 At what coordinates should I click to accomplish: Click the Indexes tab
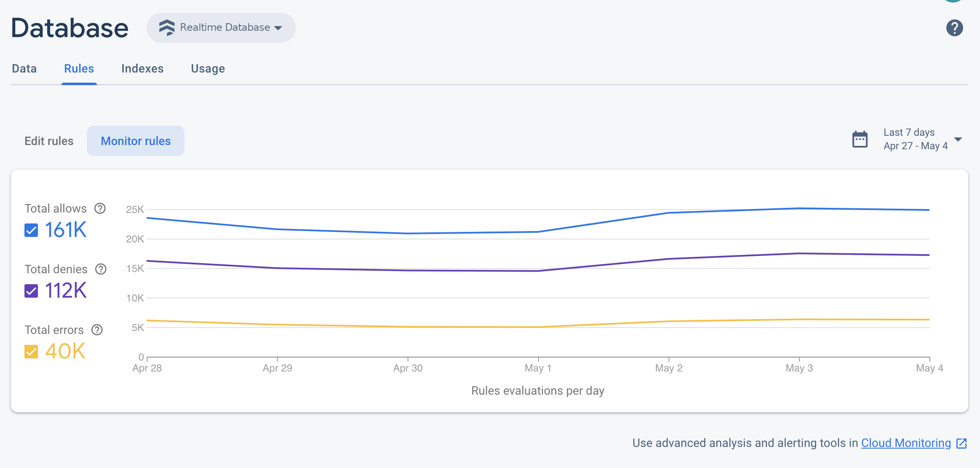[142, 68]
